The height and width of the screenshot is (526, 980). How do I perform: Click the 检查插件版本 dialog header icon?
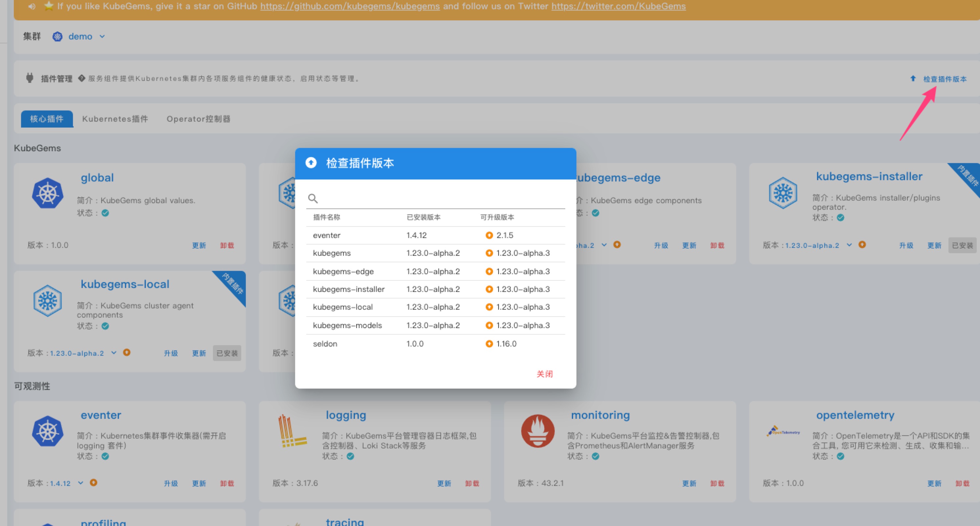coord(311,163)
